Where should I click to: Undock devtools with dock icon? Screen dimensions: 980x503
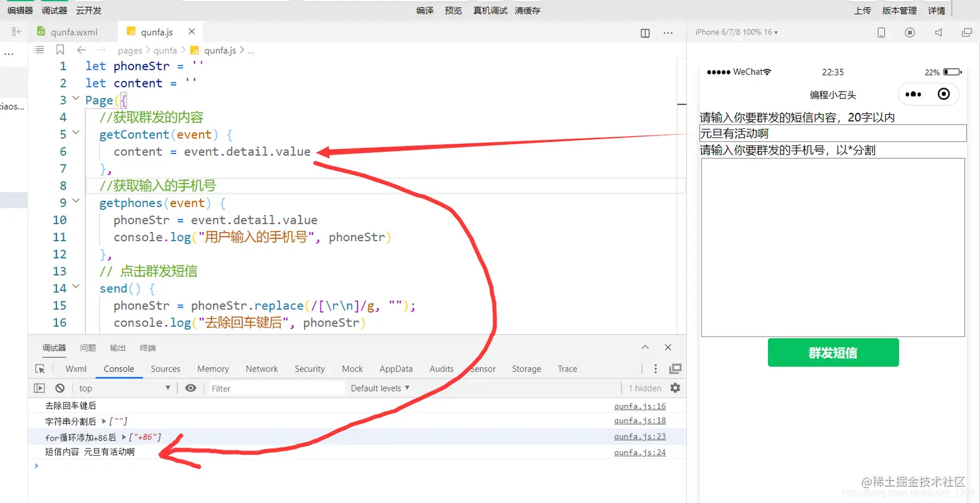(x=675, y=369)
